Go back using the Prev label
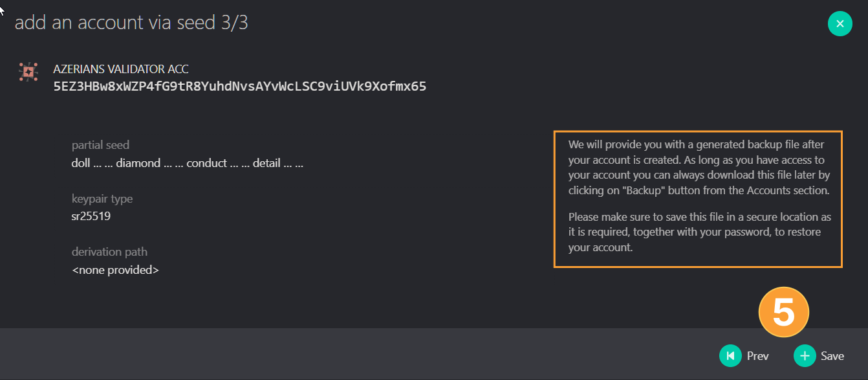868x380 pixels. pos(758,356)
